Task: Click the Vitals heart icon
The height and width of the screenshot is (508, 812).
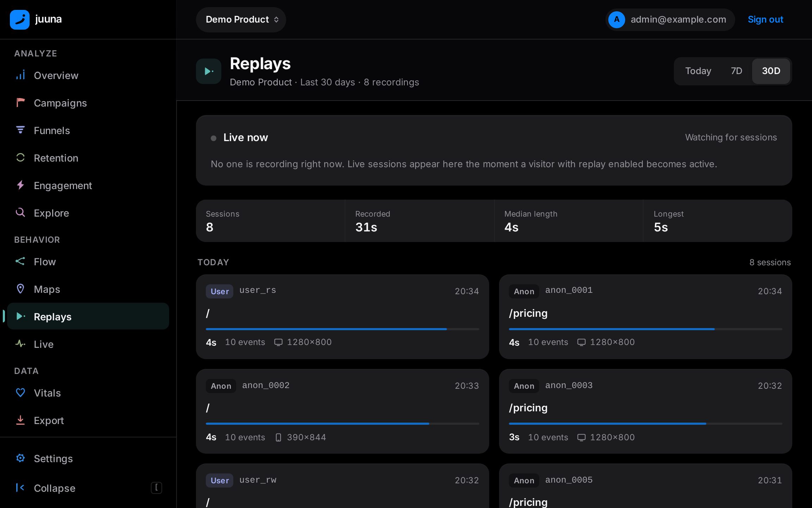Action: click(x=20, y=393)
